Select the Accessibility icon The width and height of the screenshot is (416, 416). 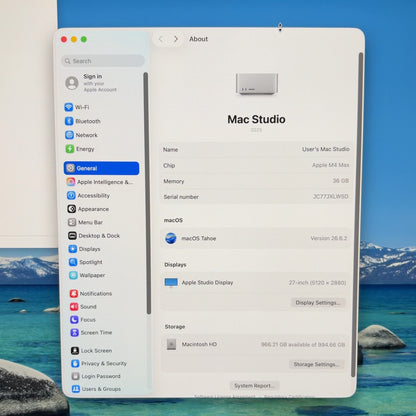tap(71, 195)
